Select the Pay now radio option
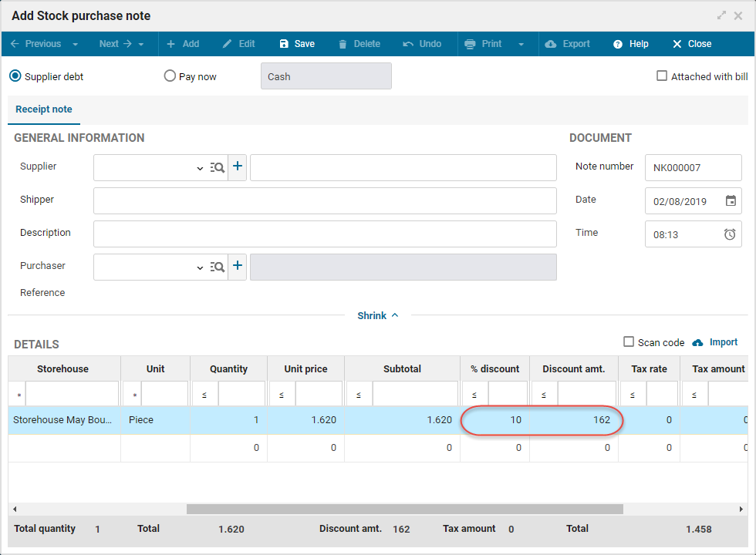The image size is (756, 555). tap(170, 76)
